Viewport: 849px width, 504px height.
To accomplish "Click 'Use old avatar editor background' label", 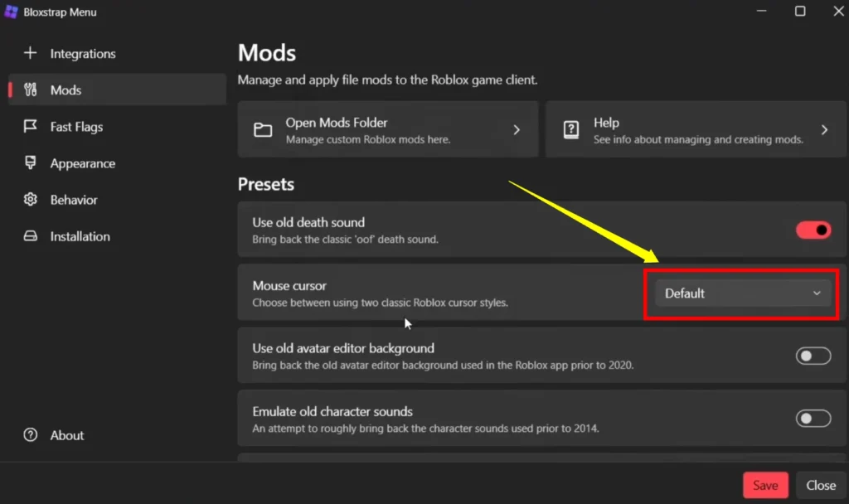I will [x=343, y=348].
